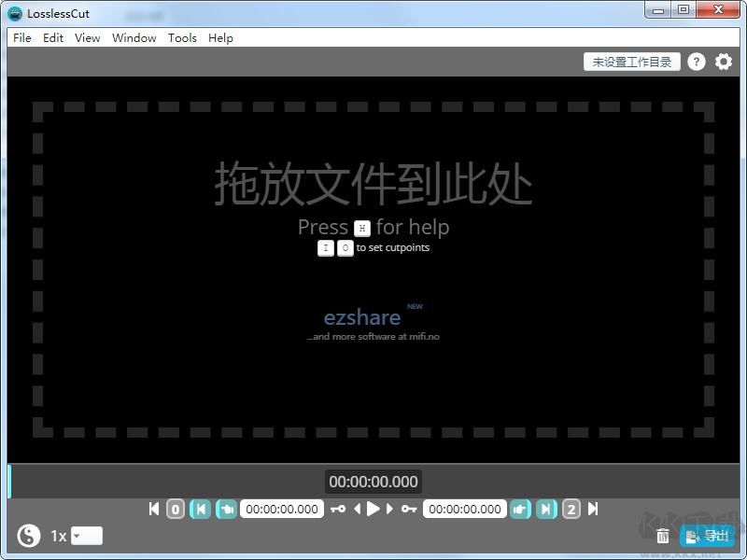Open the File menu
The image size is (747, 560).
coord(21,37)
